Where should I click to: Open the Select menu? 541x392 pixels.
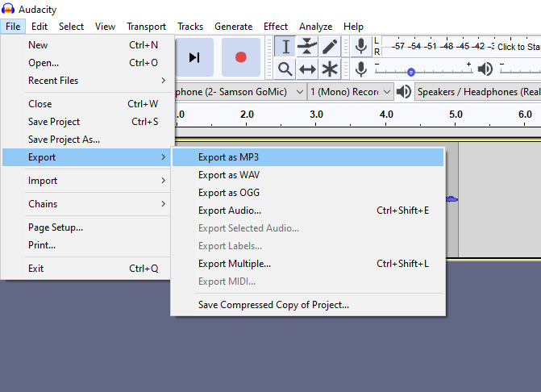tap(71, 27)
